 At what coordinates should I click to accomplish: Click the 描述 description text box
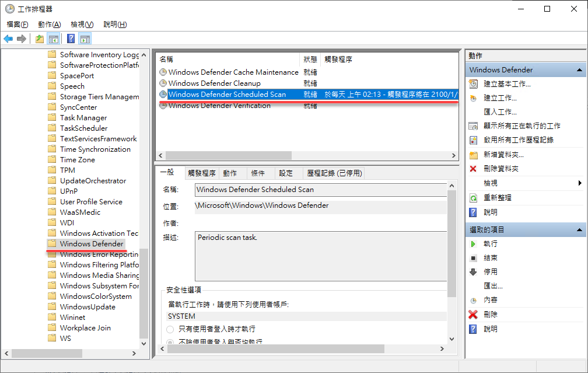click(x=321, y=256)
